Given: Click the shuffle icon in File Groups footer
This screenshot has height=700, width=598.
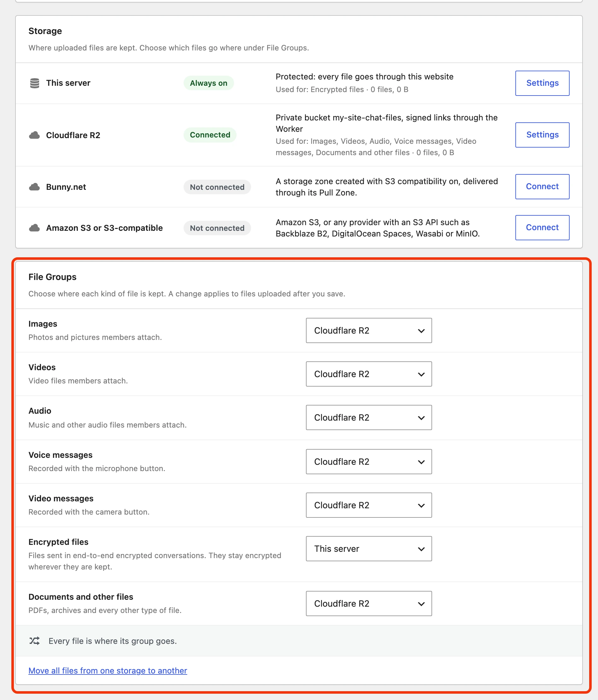Looking at the screenshot, I should click(x=34, y=641).
